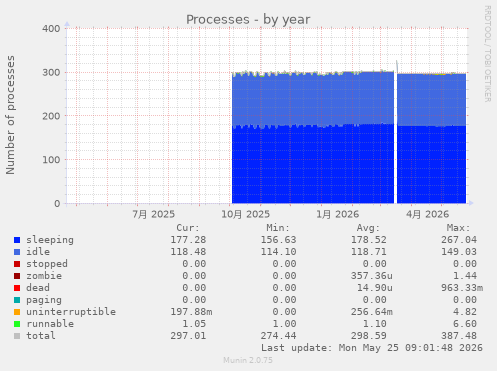The height and width of the screenshot is (371, 497).
Task: Click the idle average value 118.71
Action: [x=369, y=252]
